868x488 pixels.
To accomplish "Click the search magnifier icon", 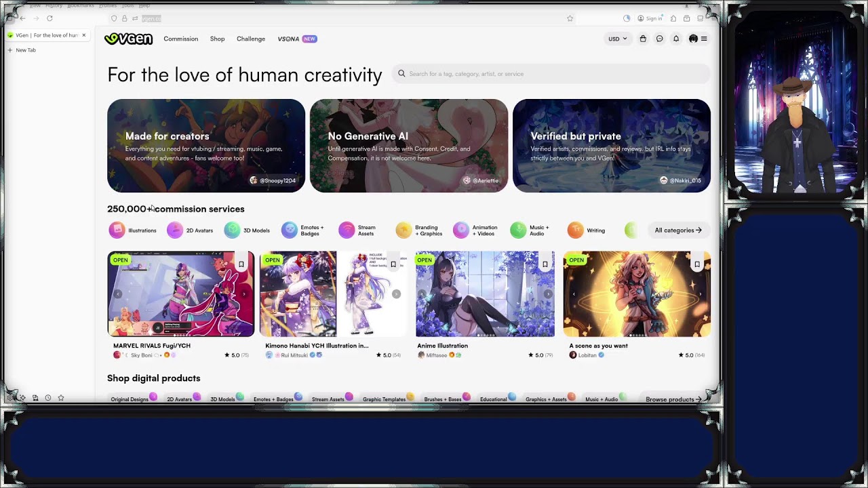I will [401, 74].
